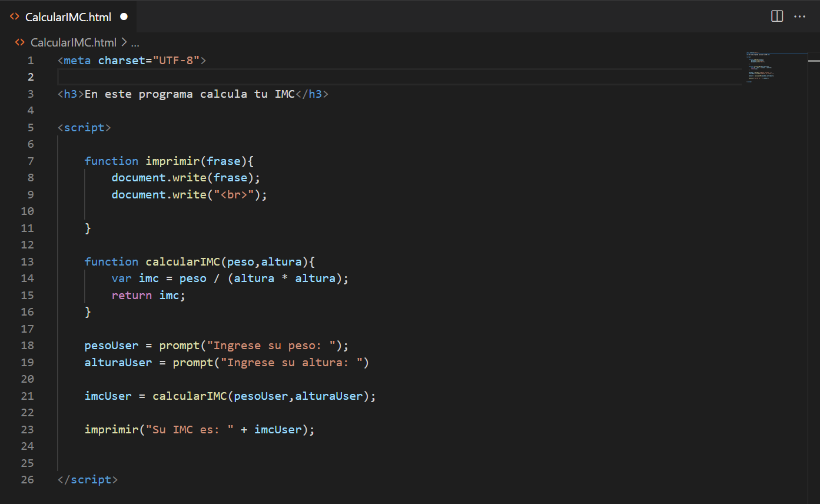Click the "frase" parameter on line 7
Image resolution: width=820 pixels, height=504 pixels.
[224, 161]
